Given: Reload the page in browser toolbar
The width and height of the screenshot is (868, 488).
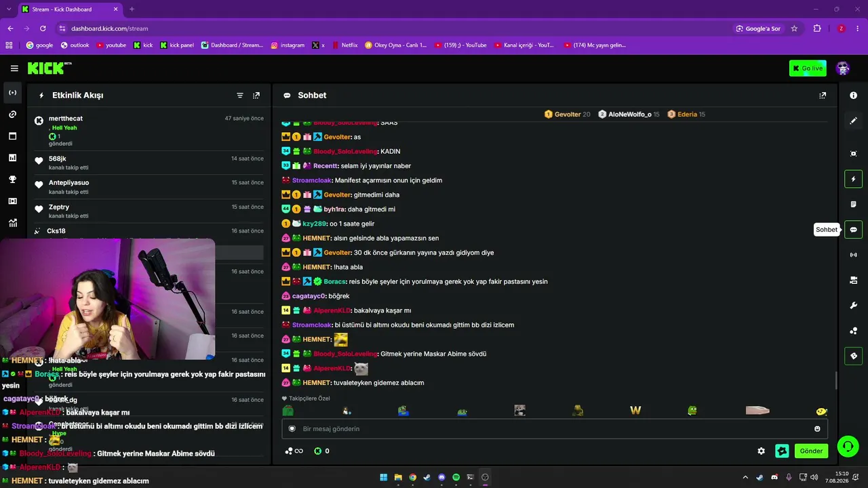Looking at the screenshot, I should pyautogui.click(x=43, y=28).
